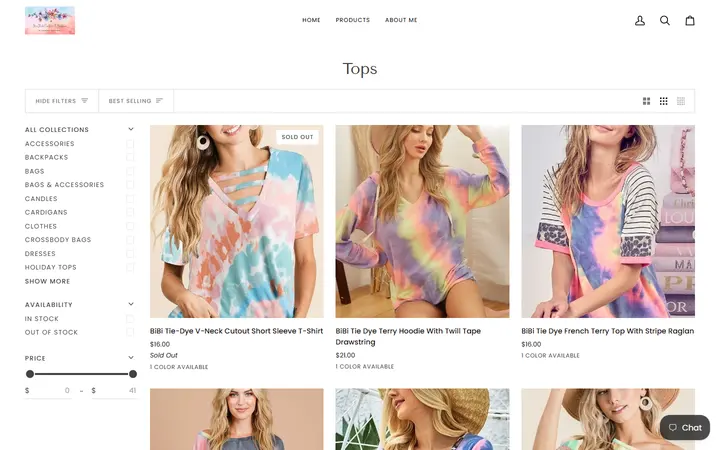Switch to three-column grid view

click(664, 101)
